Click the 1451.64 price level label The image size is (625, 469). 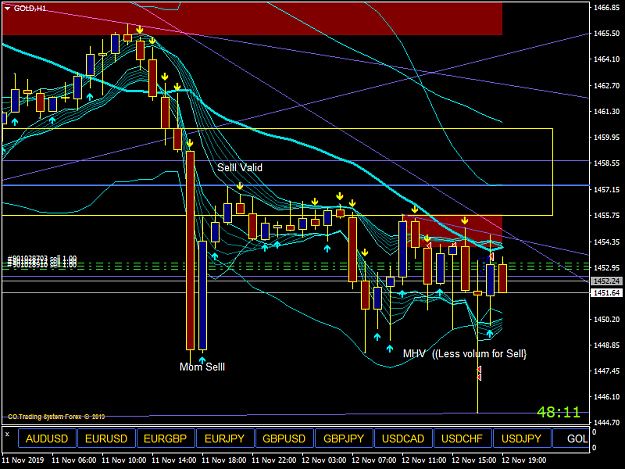(607, 293)
